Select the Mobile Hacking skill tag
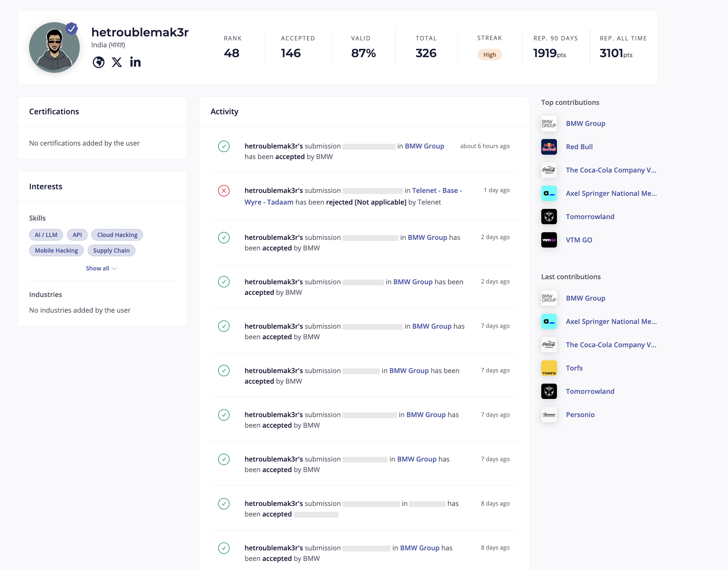 [56, 250]
